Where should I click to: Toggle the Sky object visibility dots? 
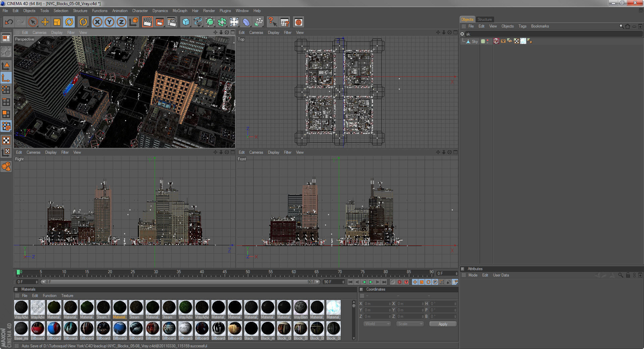487,41
